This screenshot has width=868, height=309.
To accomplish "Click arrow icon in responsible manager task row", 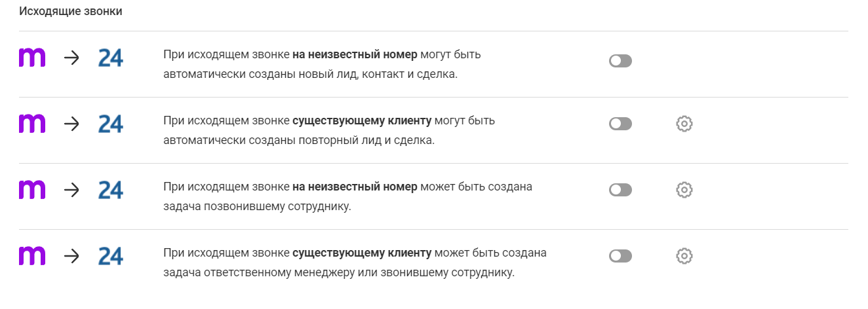I will tap(71, 256).
